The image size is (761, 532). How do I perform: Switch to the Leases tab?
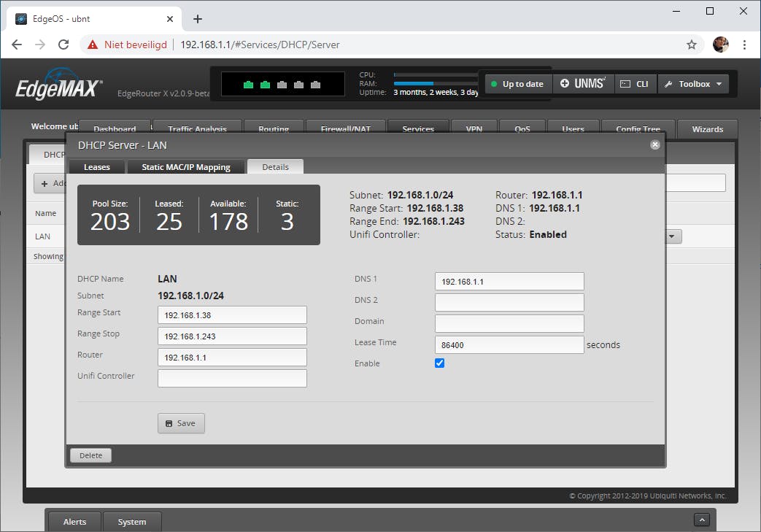(x=97, y=167)
